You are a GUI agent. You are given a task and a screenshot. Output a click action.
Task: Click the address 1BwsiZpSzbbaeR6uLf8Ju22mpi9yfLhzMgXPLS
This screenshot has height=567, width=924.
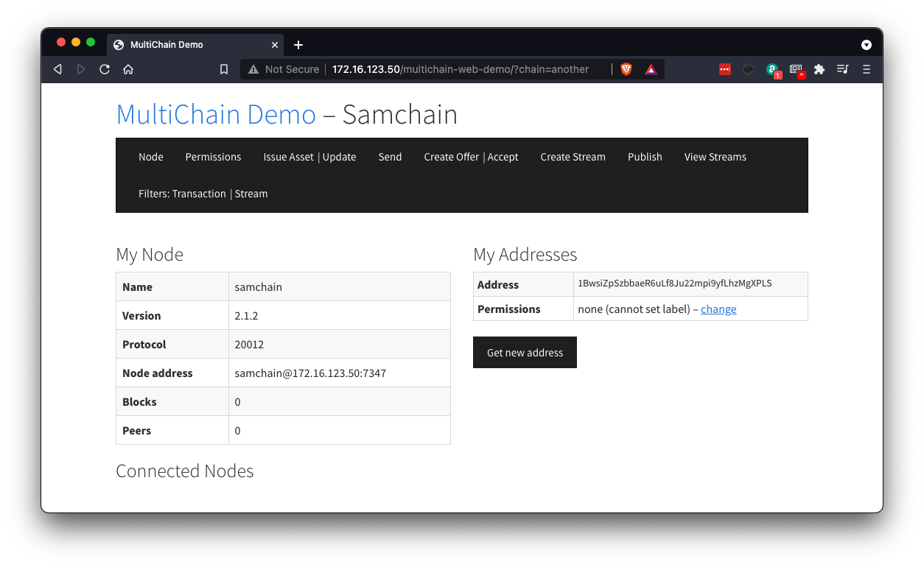click(675, 283)
